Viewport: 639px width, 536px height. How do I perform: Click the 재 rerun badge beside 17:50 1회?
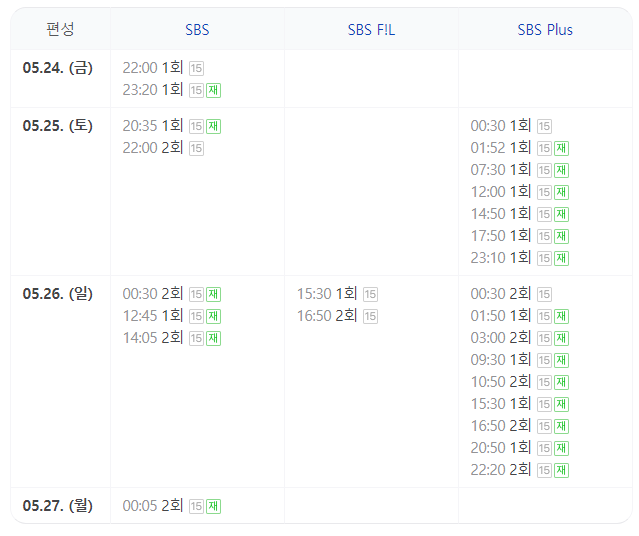point(562,236)
